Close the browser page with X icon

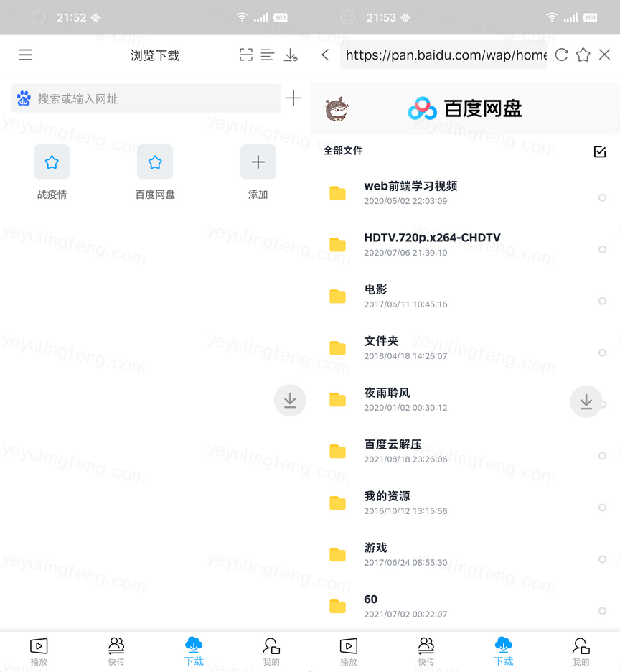click(x=605, y=55)
